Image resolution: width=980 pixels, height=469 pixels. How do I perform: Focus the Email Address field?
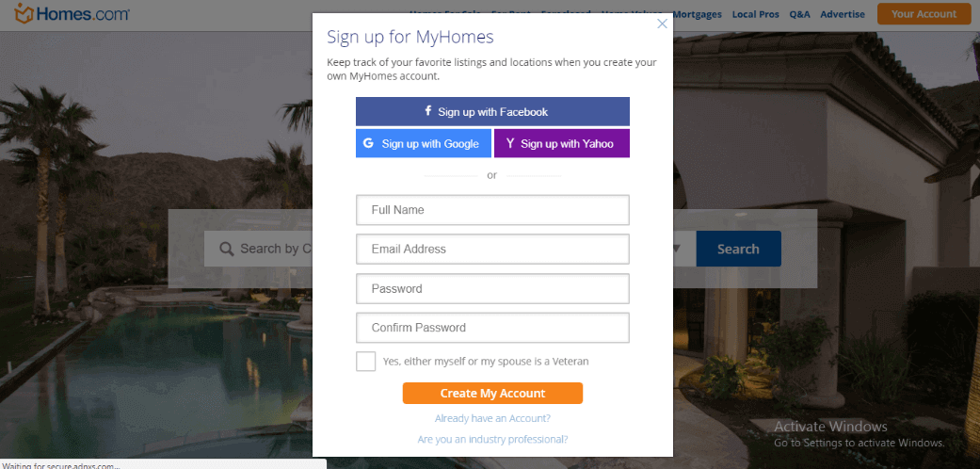point(492,249)
